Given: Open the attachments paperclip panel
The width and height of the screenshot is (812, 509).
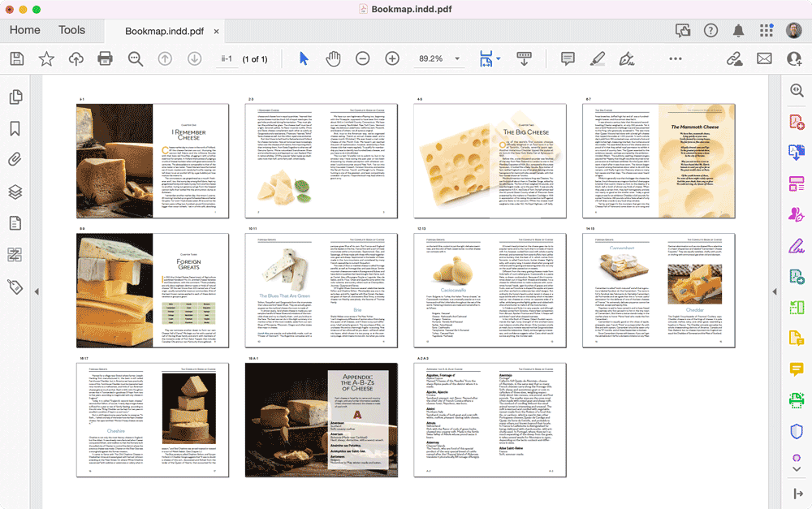Looking at the screenshot, I should tap(15, 159).
